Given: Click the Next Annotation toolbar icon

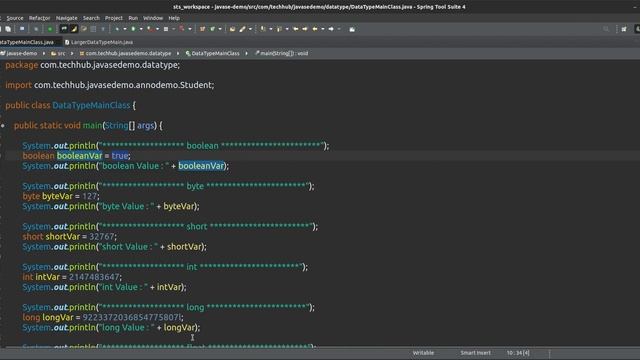Looking at the screenshot, I should pos(263,29).
